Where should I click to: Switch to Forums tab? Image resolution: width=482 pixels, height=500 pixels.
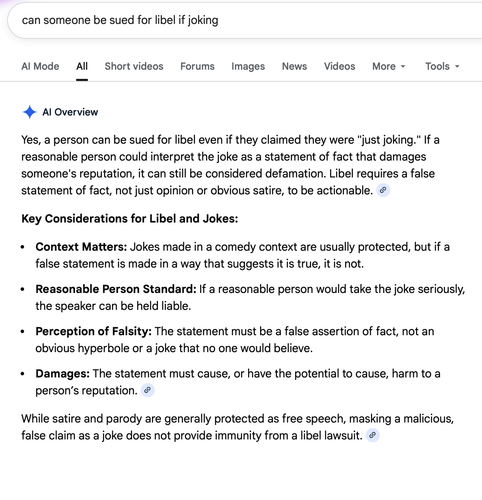pos(197,66)
